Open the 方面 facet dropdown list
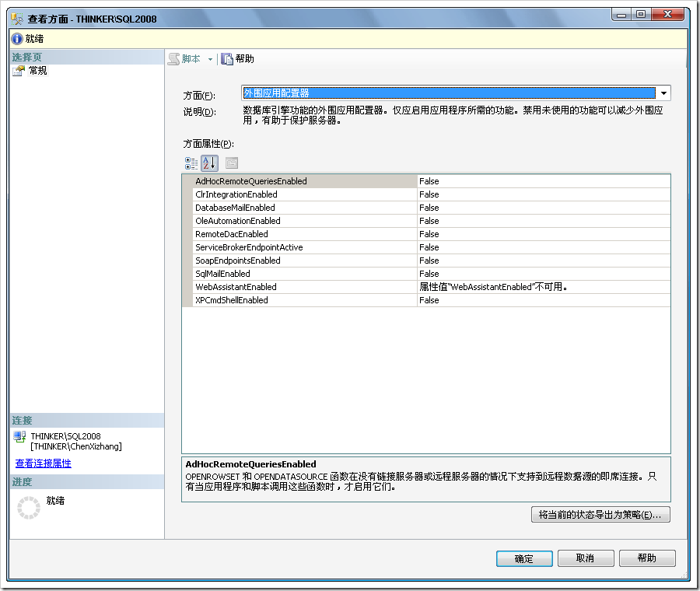 [663, 93]
